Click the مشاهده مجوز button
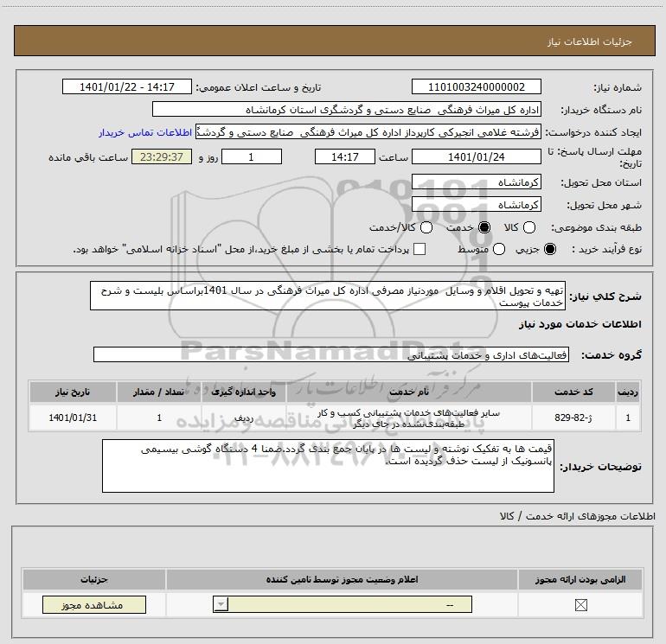The height and width of the screenshot is (644, 666). pos(94,604)
